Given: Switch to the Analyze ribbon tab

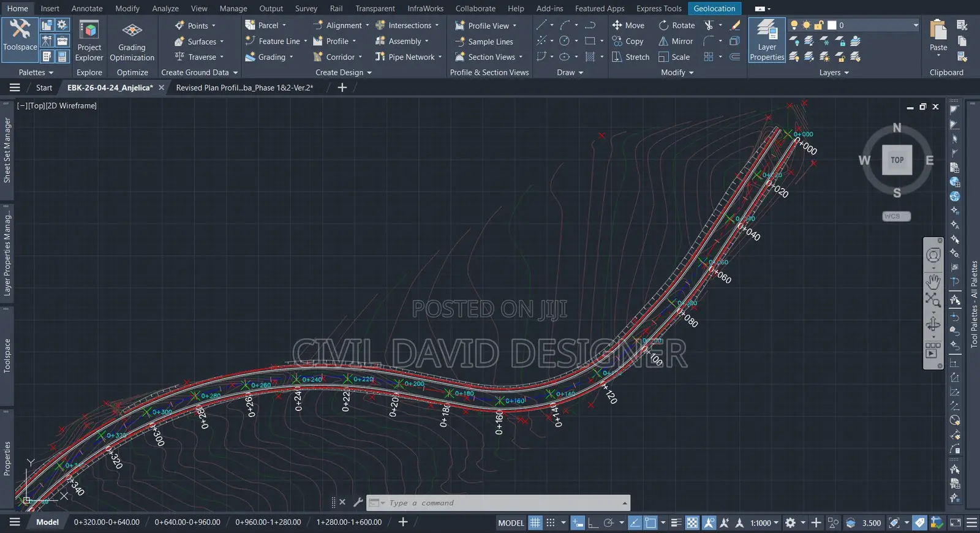Looking at the screenshot, I should coord(165,9).
